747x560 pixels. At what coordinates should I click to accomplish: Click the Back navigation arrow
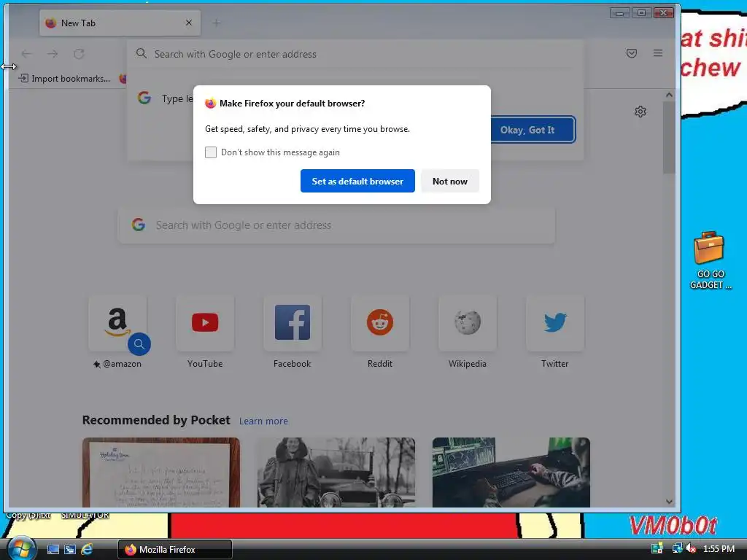pos(27,54)
